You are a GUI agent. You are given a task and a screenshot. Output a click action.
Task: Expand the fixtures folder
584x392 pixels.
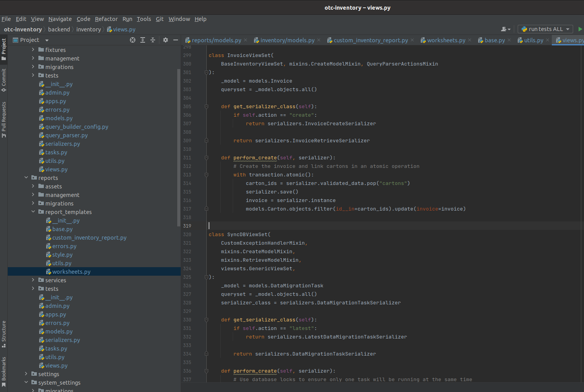(33, 50)
